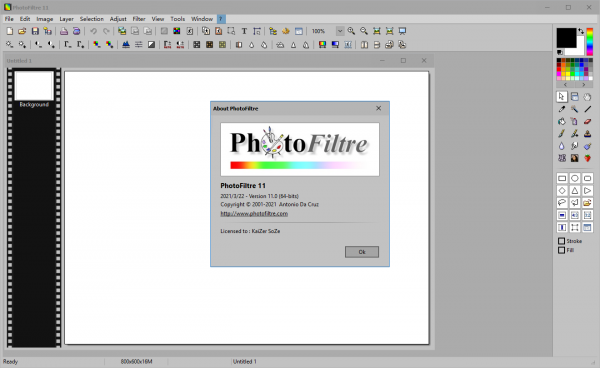Open the File menu
The image size is (600, 368).
(9, 19)
